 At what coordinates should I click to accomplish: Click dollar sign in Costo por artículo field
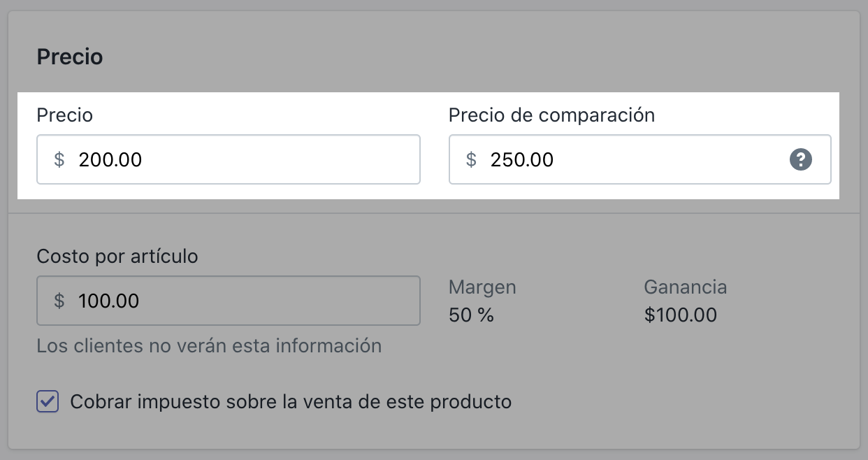(59, 301)
